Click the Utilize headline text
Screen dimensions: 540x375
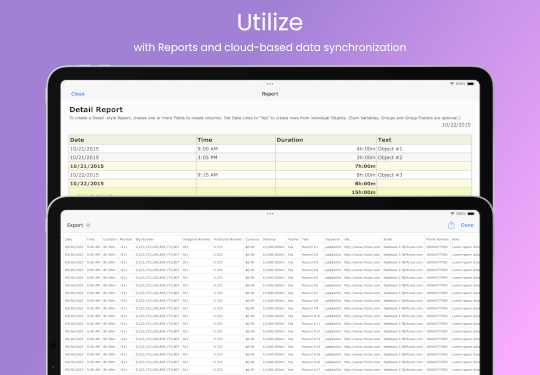270,22
